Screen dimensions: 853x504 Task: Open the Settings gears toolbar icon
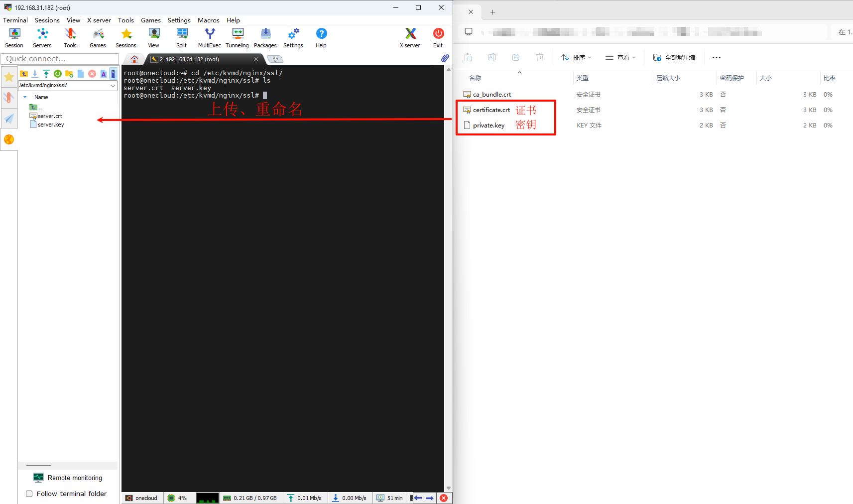[x=293, y=38]
